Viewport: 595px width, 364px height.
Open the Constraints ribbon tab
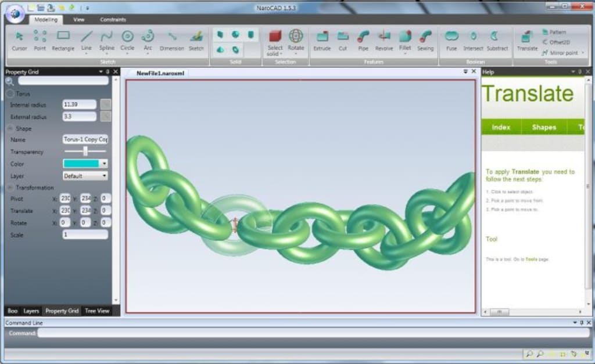[113, 20]
